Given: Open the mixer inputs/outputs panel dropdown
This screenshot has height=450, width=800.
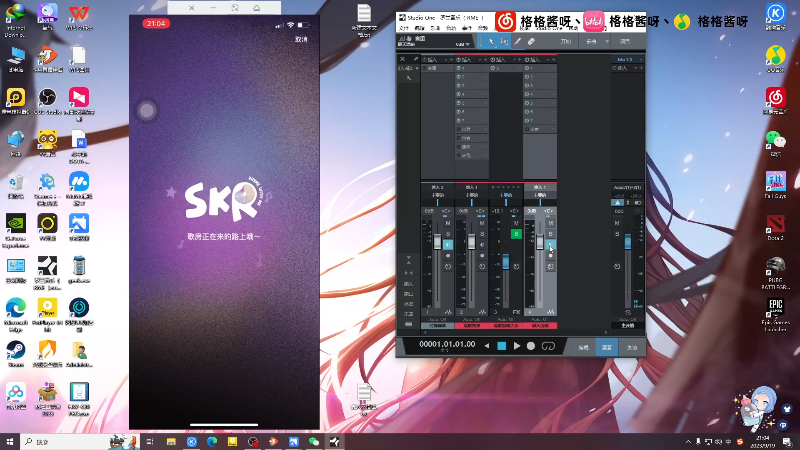Looking at the screenshot, I should click(417, 68).
